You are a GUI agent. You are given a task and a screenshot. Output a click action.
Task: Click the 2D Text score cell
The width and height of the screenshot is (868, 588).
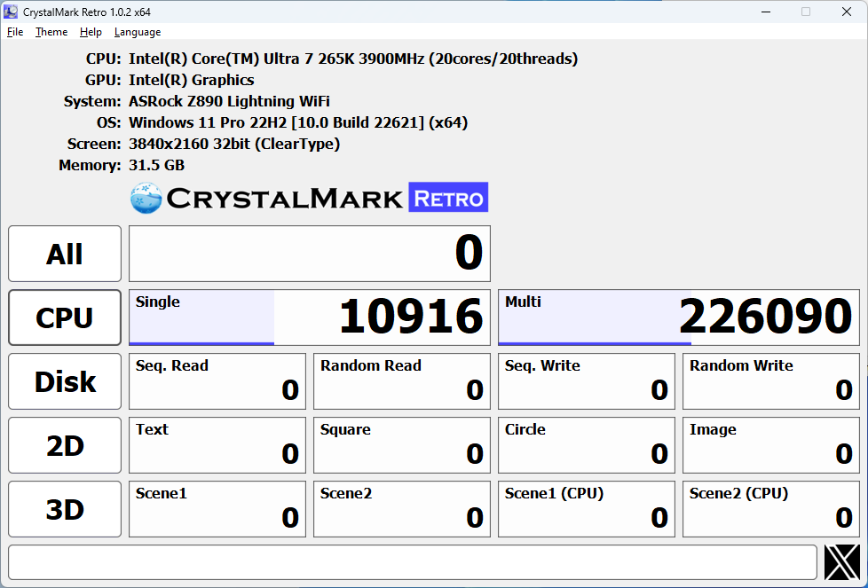[217, 445]
